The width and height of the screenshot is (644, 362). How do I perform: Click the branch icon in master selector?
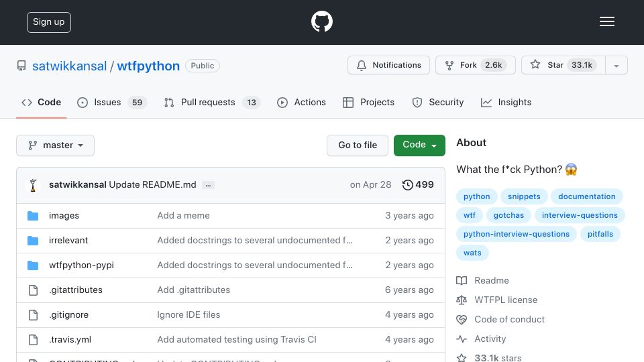click(x=32, y=145)
